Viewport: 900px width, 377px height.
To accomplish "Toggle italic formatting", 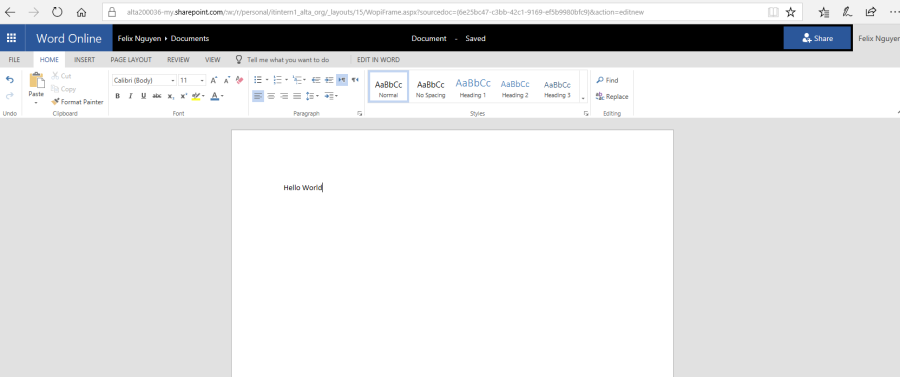I will [130, 96].
